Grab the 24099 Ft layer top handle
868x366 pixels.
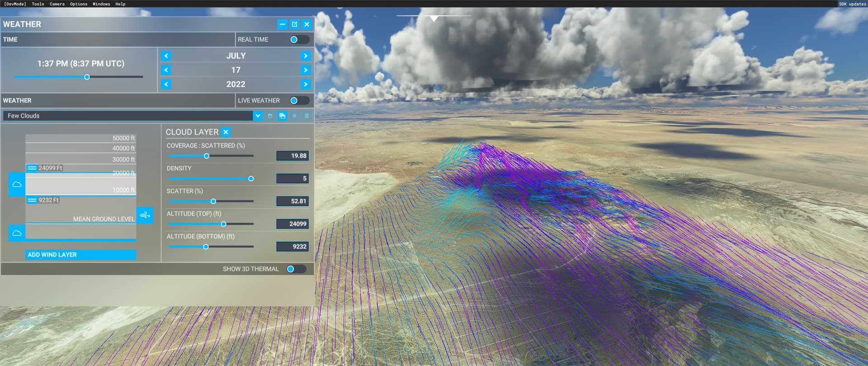[32, 168]
